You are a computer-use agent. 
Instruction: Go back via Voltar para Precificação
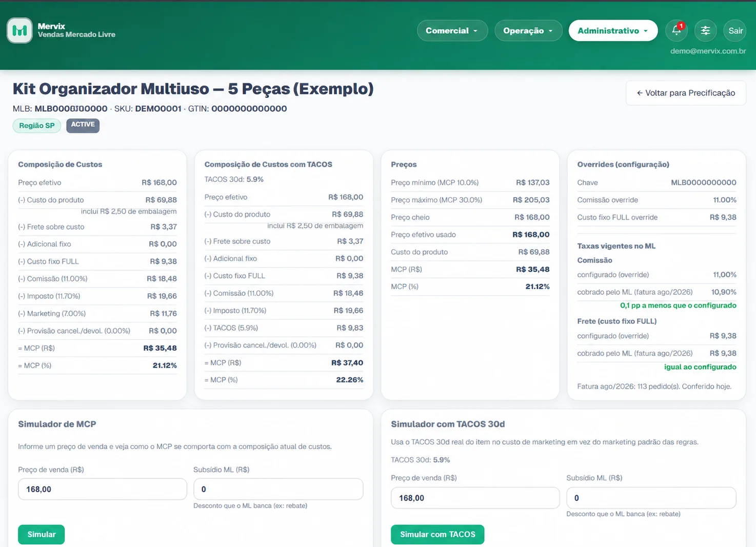(x=686, y=93)
